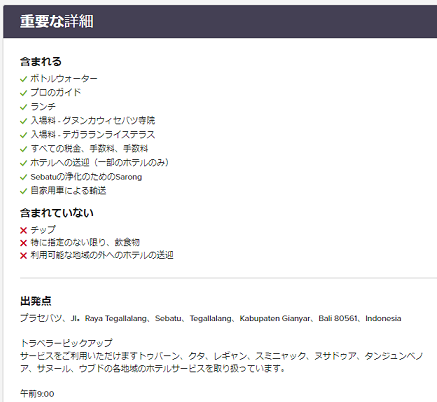Click the red X beside 利用可能な地域の外へのホテルの送迎
Screen dimensions: 437x402
pyautogui.click(x=23, y=256)
